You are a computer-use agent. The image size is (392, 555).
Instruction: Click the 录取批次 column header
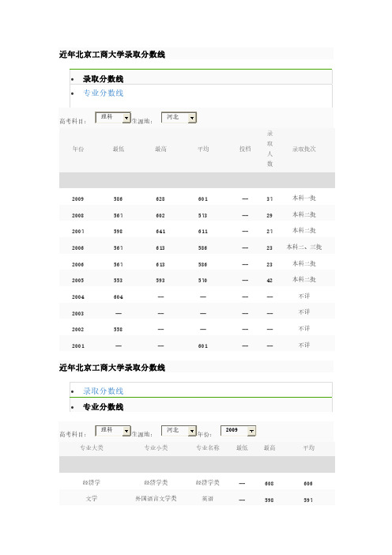pyautogui.click(x=304, y=149)
